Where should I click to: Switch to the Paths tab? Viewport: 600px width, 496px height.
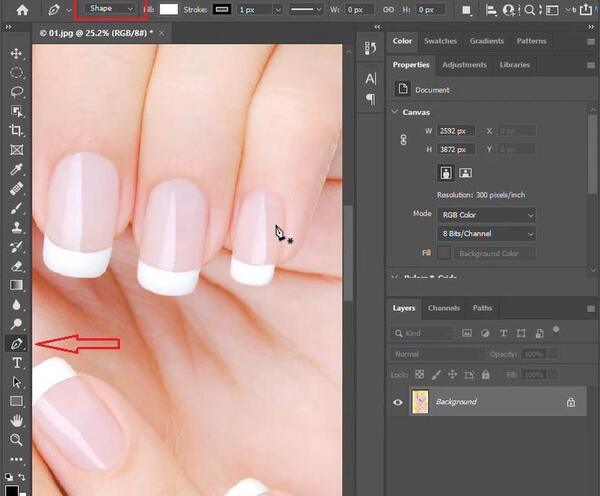pos(482,308)
